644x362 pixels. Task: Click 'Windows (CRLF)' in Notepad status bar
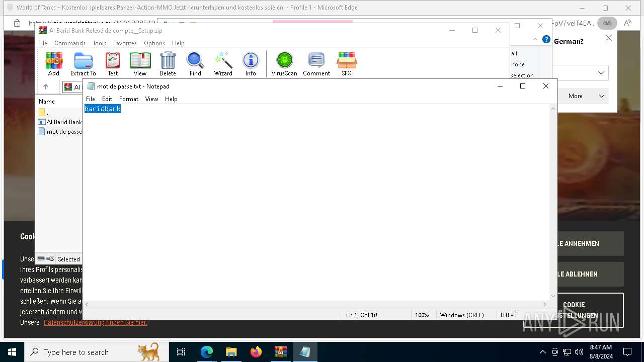coord(462,315)
